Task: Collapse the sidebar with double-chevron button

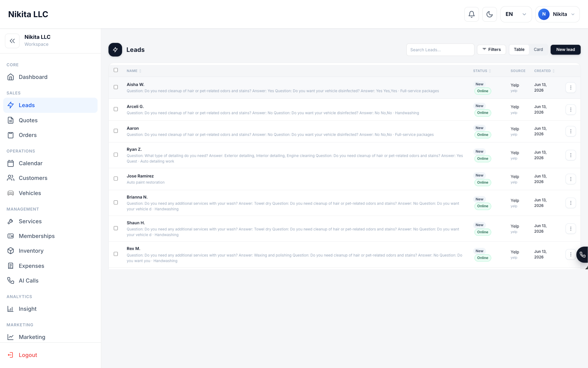Action: tap(12, 41)
